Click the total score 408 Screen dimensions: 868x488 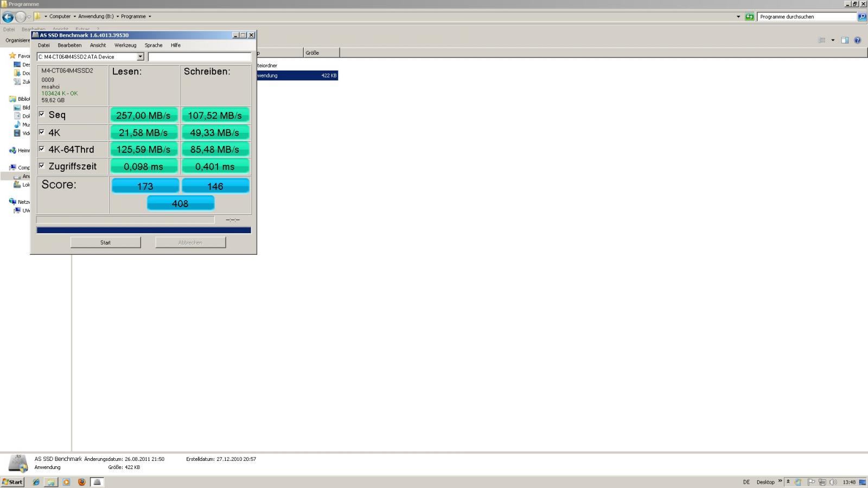181,203
